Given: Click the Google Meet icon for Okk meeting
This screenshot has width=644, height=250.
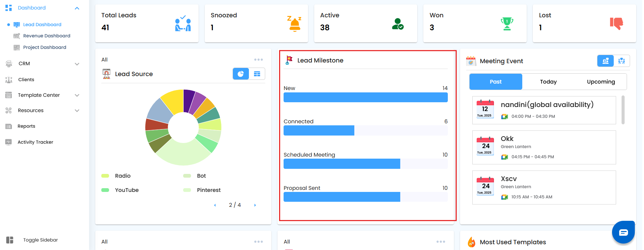Looking at the screenshot, I should click(x=505, y=157).
